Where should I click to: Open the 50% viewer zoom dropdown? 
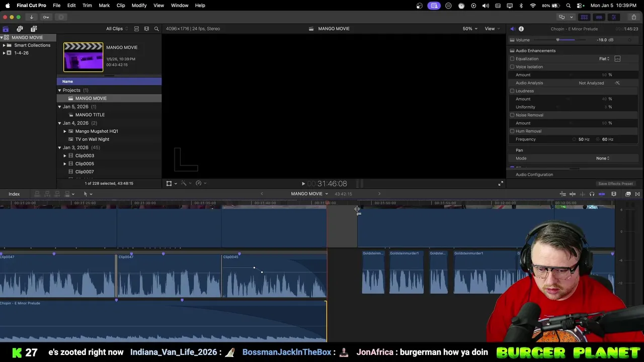(x=470, y=29)
